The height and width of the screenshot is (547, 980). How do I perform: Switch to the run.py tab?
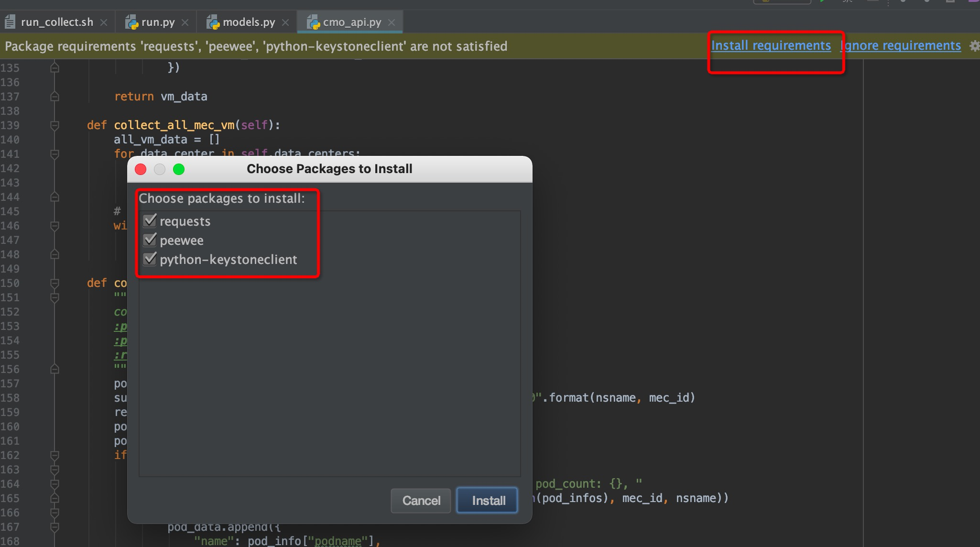(x=158, y=22)
